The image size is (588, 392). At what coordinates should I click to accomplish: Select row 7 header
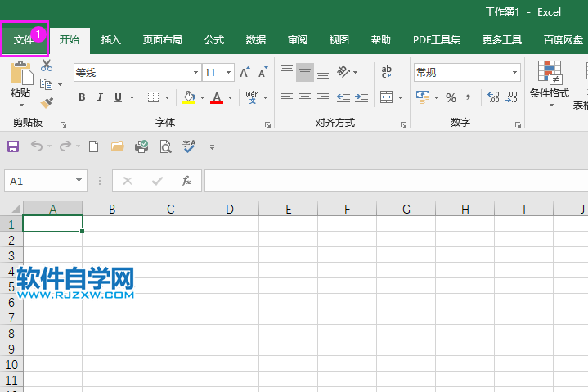[11, 318]
